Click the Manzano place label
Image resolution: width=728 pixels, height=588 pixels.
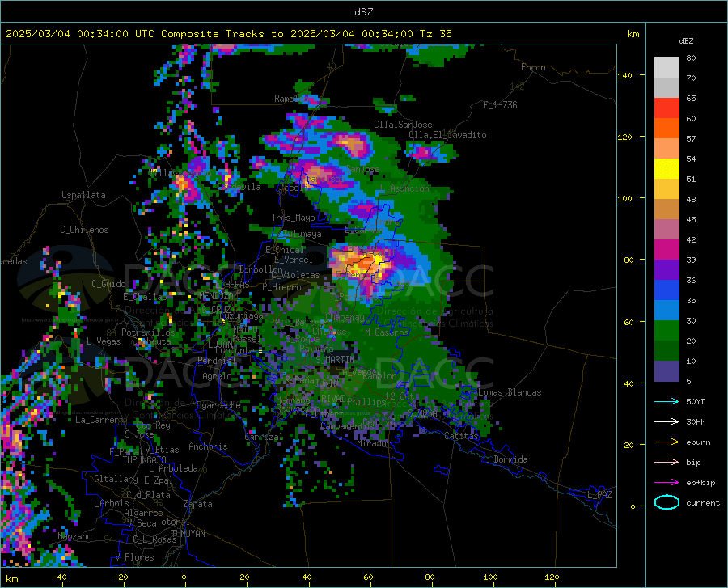[x=74, y=536]
